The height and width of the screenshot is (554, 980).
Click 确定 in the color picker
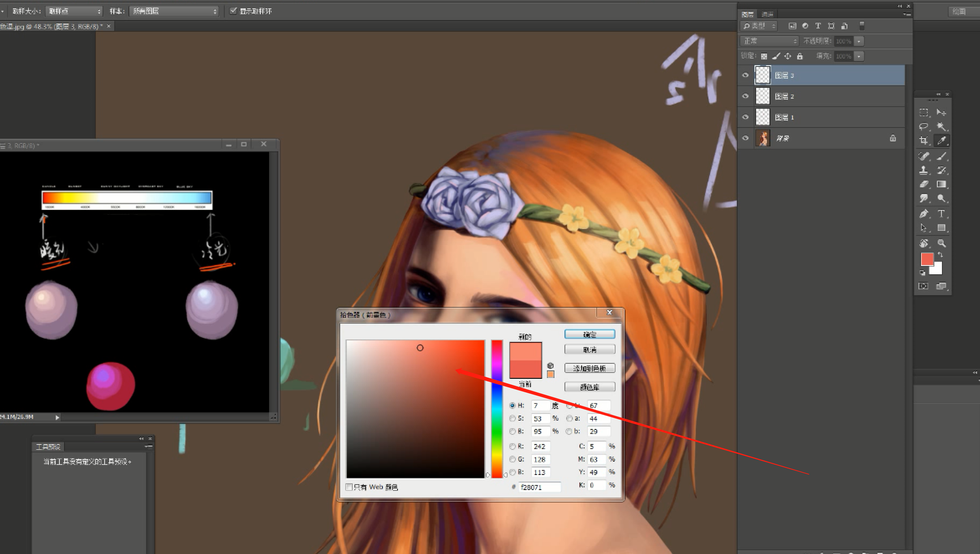(590, 334)
